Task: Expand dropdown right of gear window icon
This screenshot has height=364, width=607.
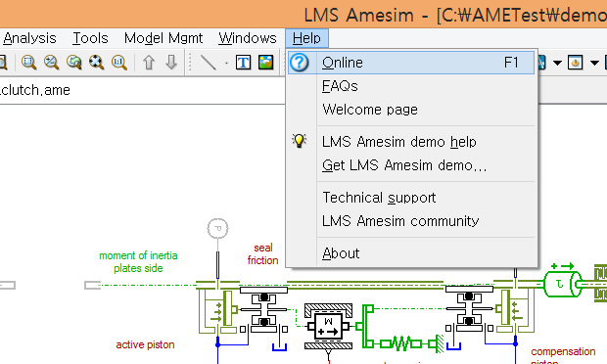Action: 594,63
